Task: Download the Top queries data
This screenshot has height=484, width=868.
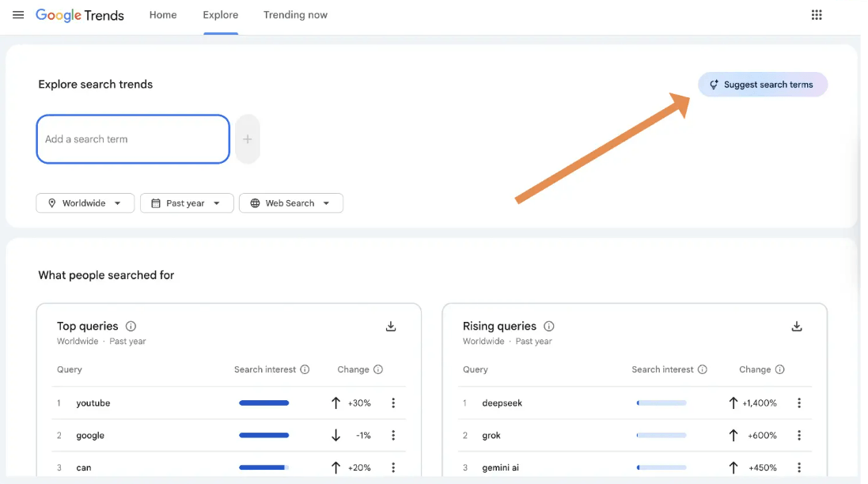Action: (391, 327)
